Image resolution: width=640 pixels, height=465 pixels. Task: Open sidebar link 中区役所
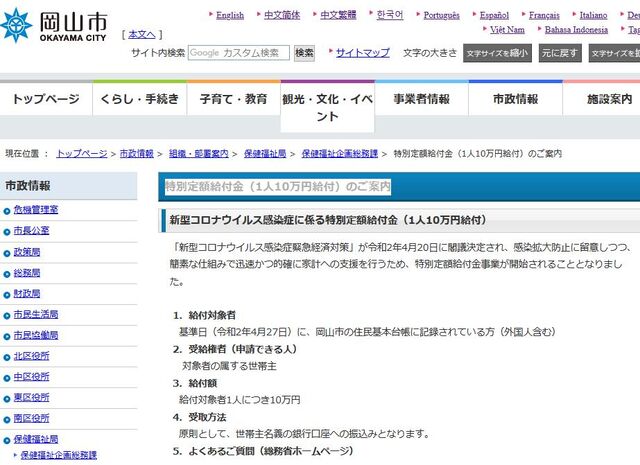pos(31,377)
